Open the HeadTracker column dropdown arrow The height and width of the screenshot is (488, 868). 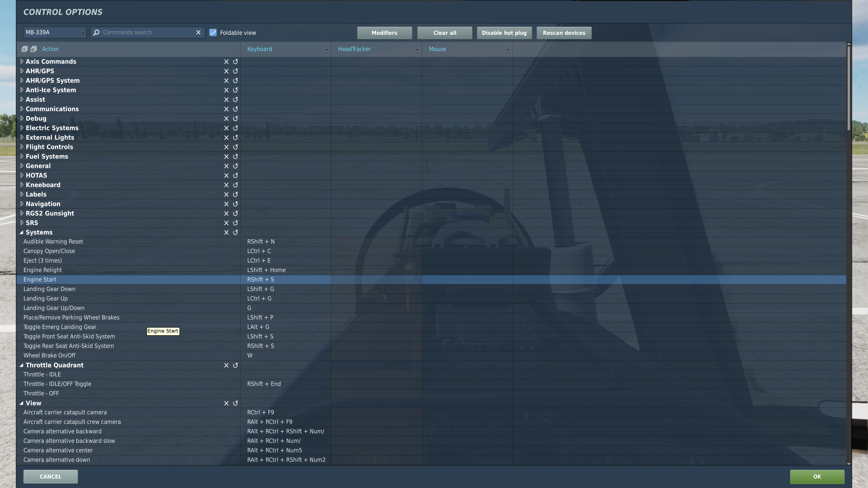coord(417,49)
